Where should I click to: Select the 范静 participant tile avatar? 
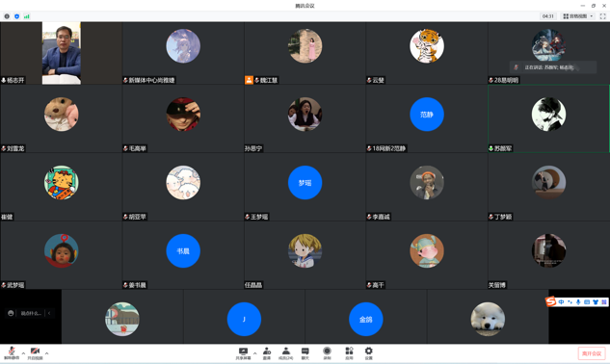tap(427, 115)
